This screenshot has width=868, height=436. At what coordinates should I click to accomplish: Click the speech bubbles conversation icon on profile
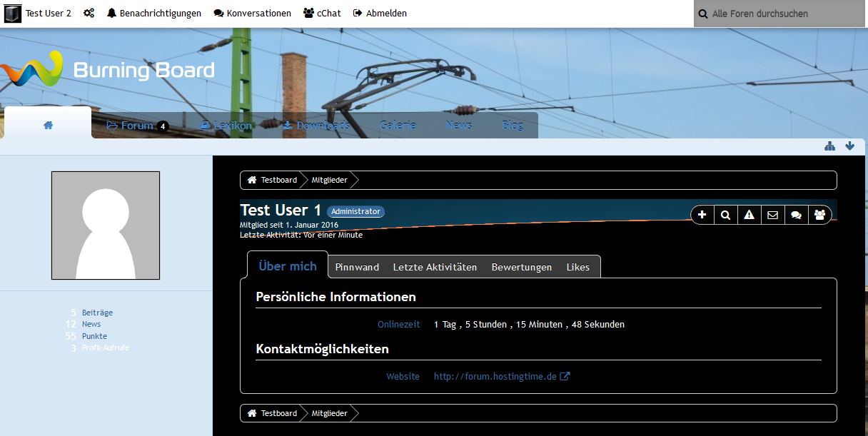point(796,215)
